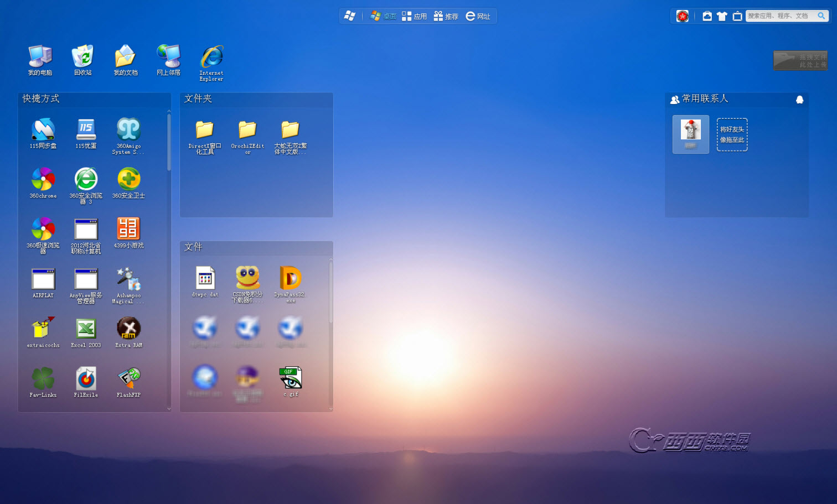
Task: Switch to the 应用 tab
Action: point(414,16)
